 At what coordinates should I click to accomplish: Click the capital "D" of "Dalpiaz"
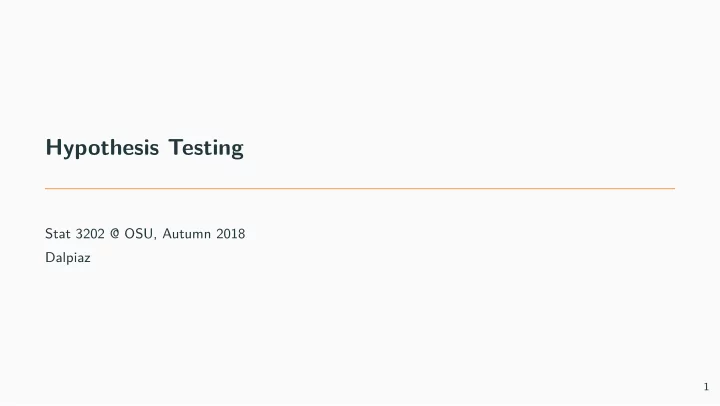(x=50, y=257)
